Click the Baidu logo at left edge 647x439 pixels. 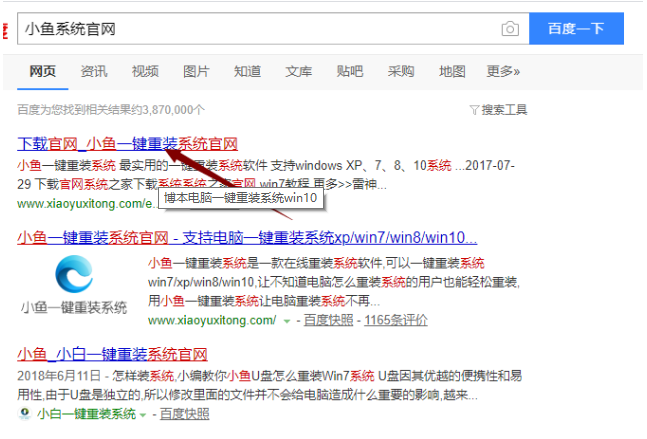point(5,29)
